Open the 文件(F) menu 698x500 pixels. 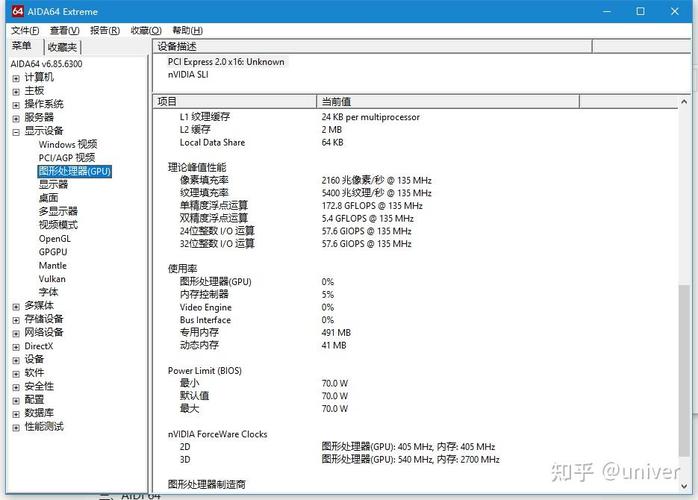[x=25, y=30]
